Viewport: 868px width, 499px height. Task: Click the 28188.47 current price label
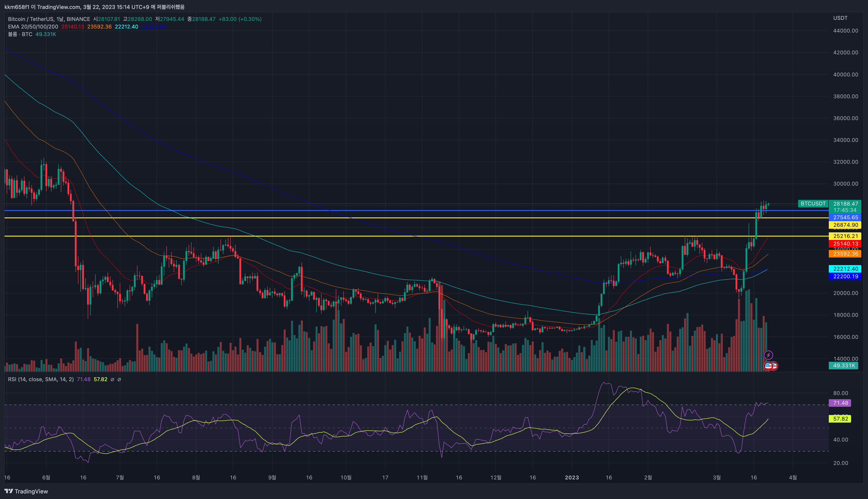coord(845,204)
